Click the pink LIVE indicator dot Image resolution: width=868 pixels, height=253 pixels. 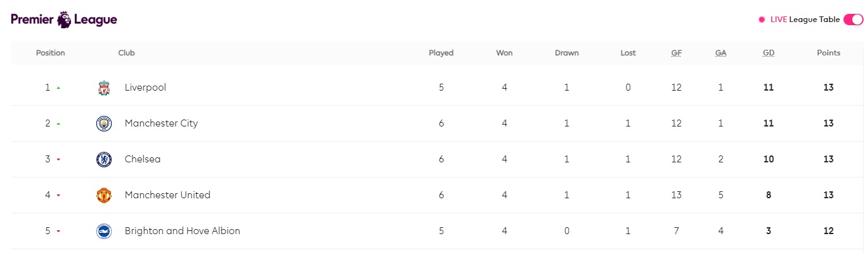(762, 20)
